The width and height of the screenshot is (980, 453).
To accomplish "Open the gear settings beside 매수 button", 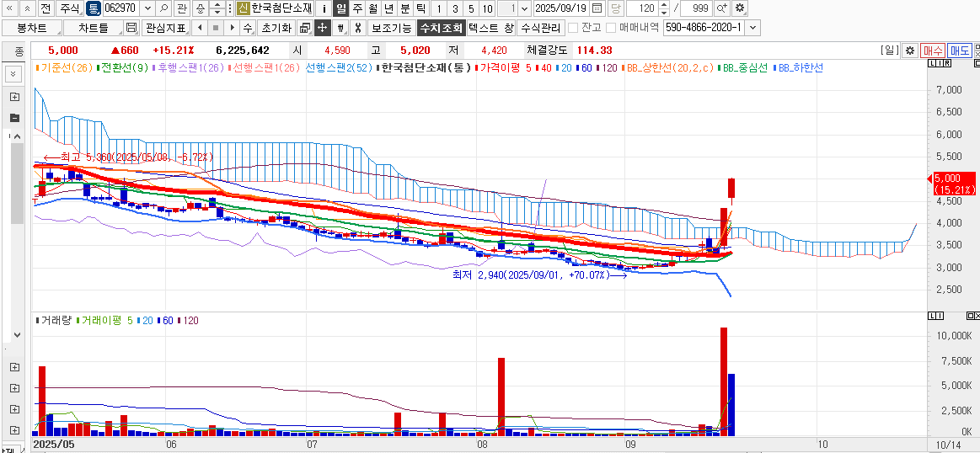I will click(909, 51).
